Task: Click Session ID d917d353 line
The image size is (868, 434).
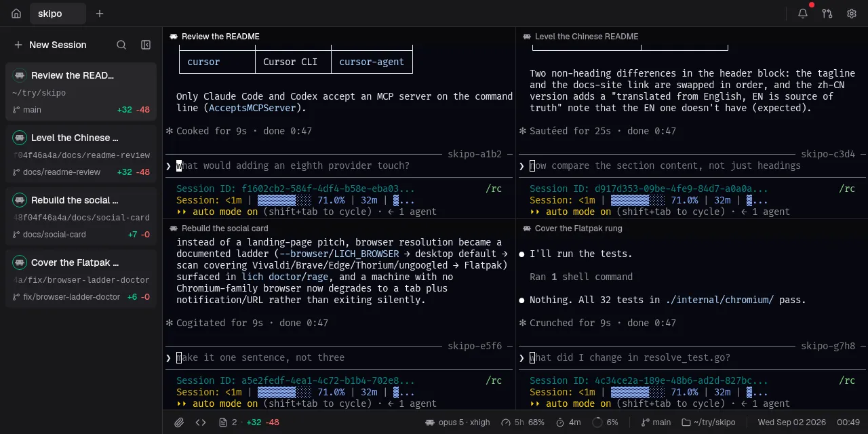Action: [x=648, y=189]
